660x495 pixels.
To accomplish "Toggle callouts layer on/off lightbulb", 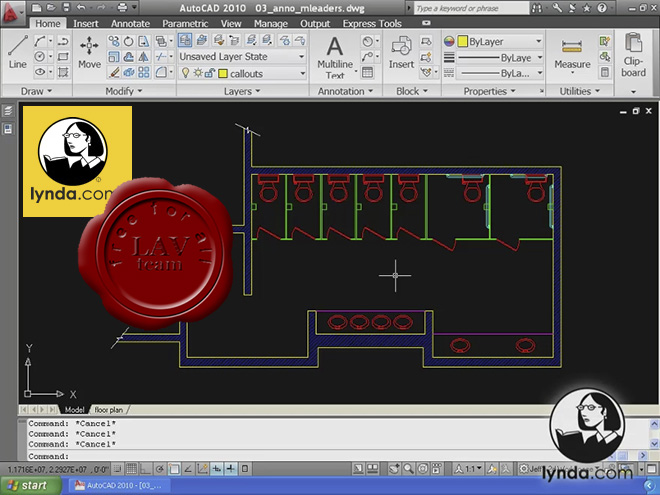I will click(x=185, y=73).
